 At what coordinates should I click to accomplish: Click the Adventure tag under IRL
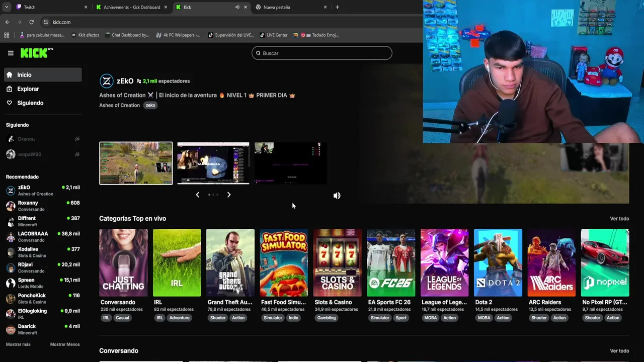click(179, 318)
